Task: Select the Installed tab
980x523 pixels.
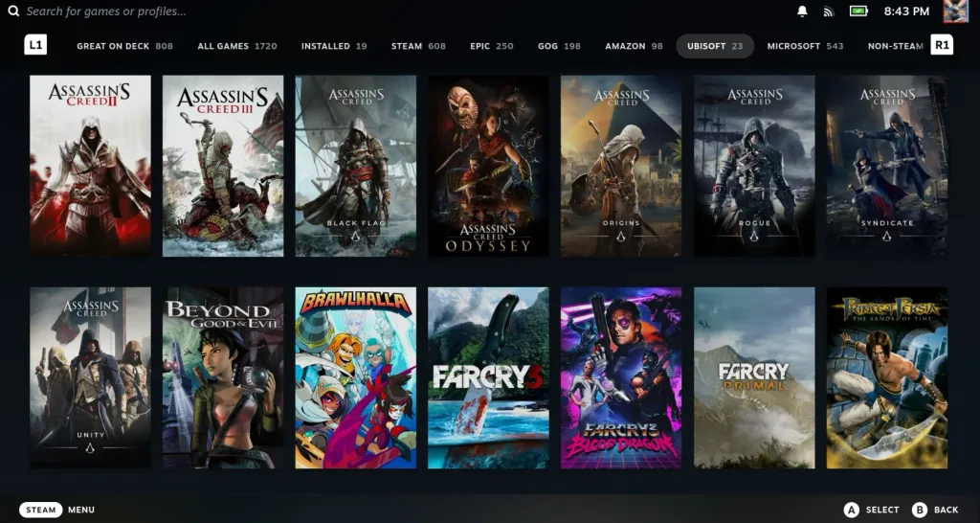Action: (333, 46)
